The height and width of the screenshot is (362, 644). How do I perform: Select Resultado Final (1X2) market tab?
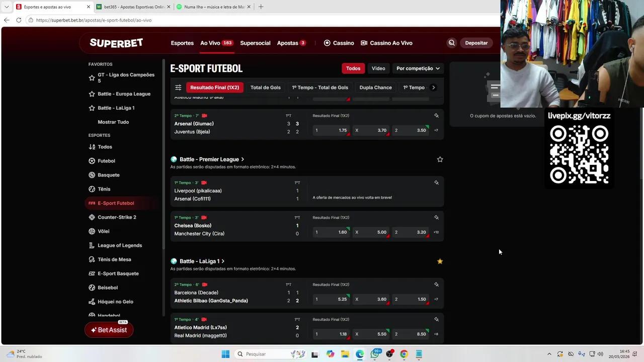(x=214, y=87)
